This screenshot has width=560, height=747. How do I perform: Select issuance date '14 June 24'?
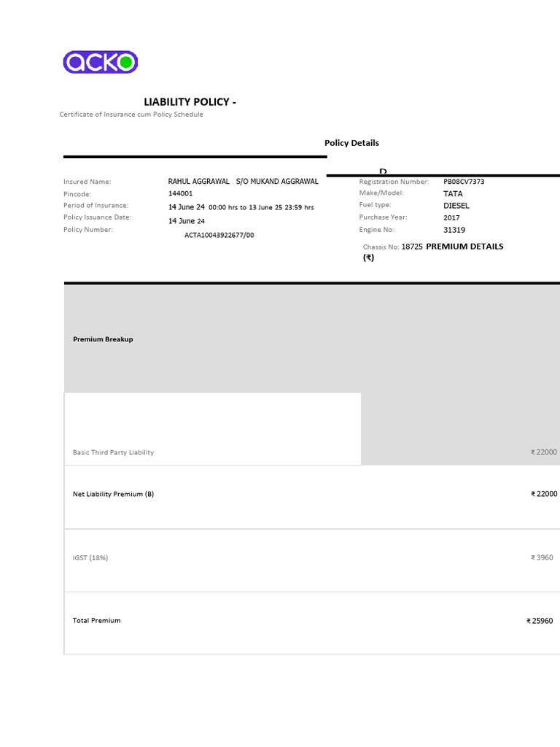point(187,221)
